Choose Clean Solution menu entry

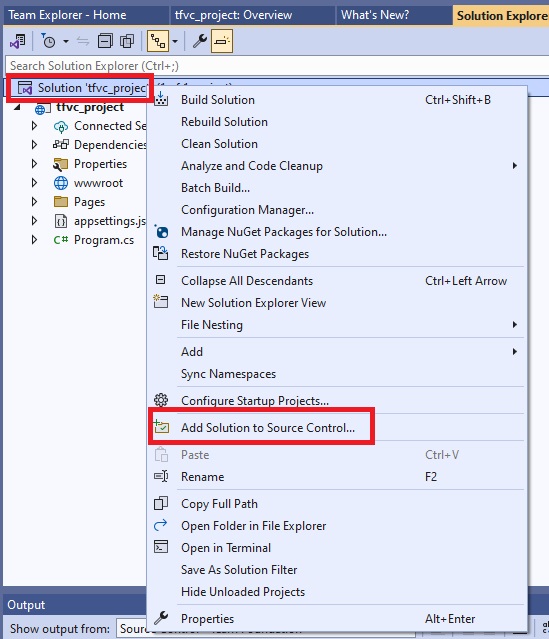coord(338,144)
